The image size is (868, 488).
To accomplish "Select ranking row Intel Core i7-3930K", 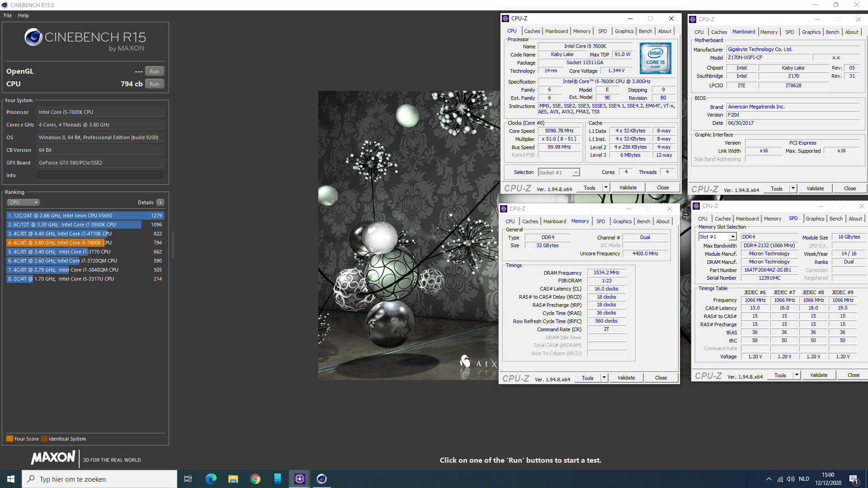I will 85,225.
